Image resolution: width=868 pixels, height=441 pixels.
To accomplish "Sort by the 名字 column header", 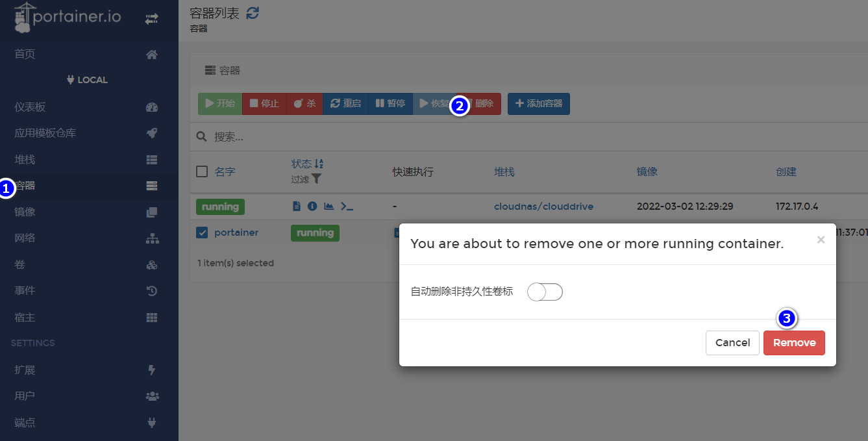I will click(x=225, y=172).
